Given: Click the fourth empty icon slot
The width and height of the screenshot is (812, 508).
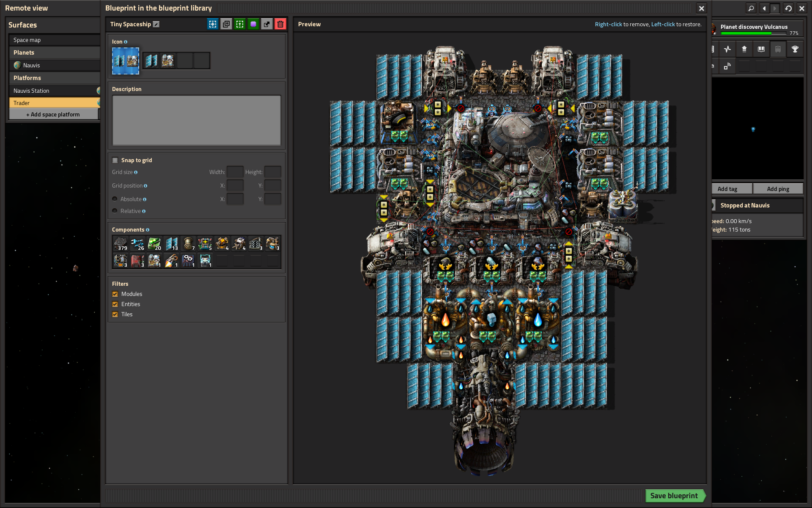Looking at the screenshot, I should point(202,61).
